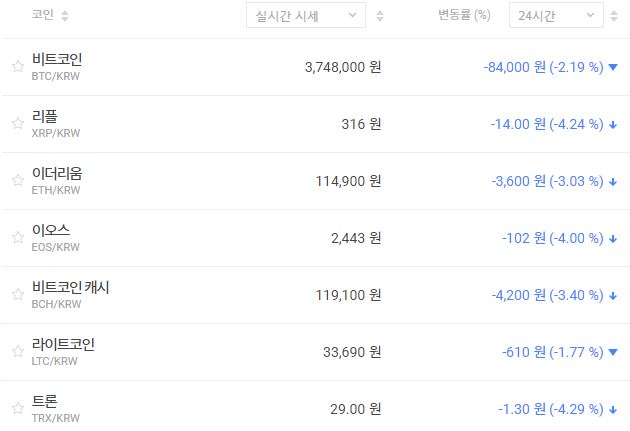
Task: Star the BCH/KRW row
Action: (x=17, y=295)
